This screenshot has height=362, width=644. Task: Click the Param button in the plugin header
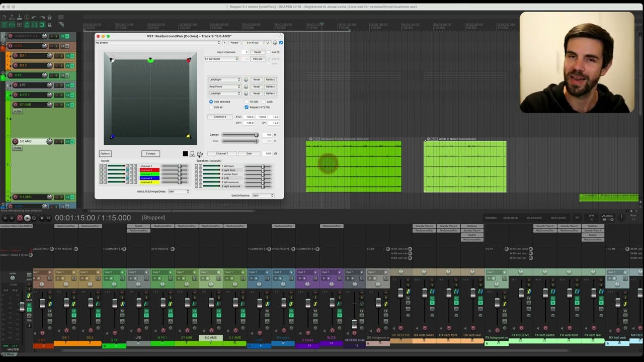tap(234, 43)
